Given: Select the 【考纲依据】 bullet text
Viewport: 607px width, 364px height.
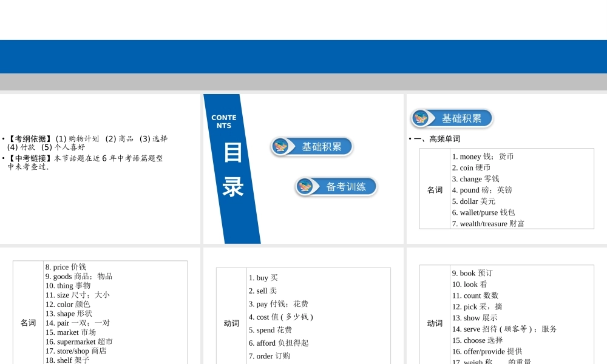Looking at the screenshot, I should click(87, 143).
